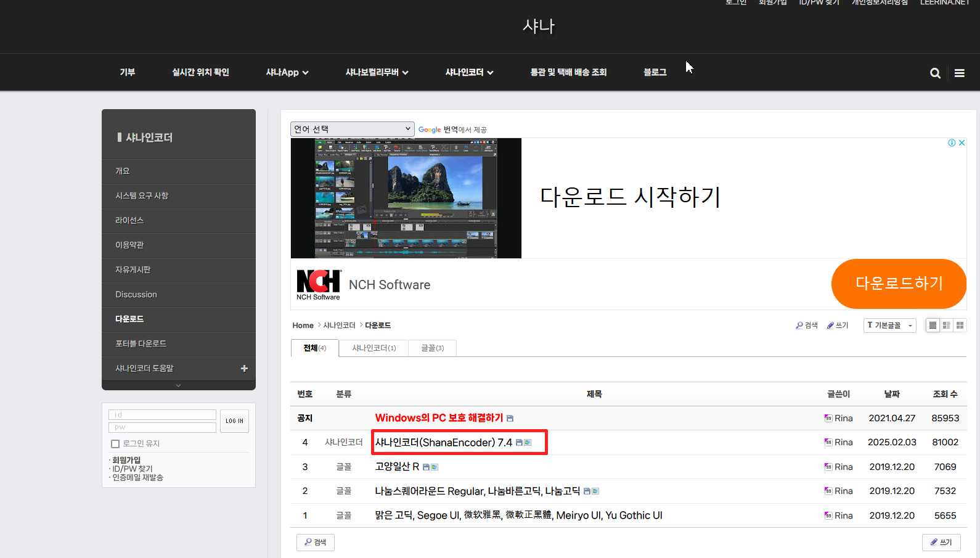
Task: Open 통관 및 택배 배송 조회 menu
Action: point(568,72)
